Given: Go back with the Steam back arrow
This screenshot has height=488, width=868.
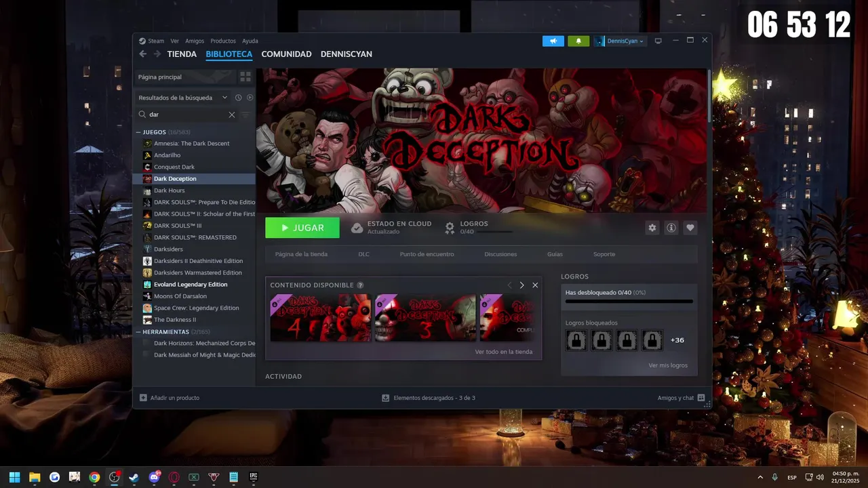Looking at the screenshot, I should tap(142, 54).
